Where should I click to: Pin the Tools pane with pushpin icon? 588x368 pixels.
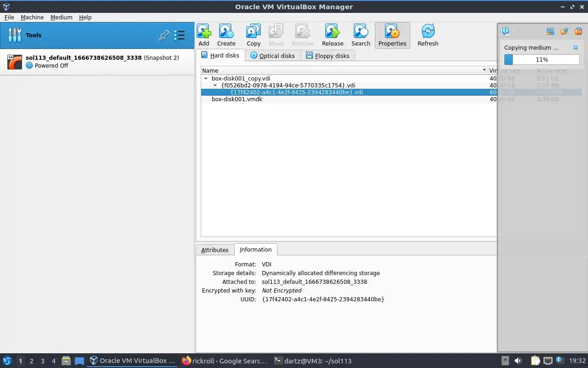(164, 35)
